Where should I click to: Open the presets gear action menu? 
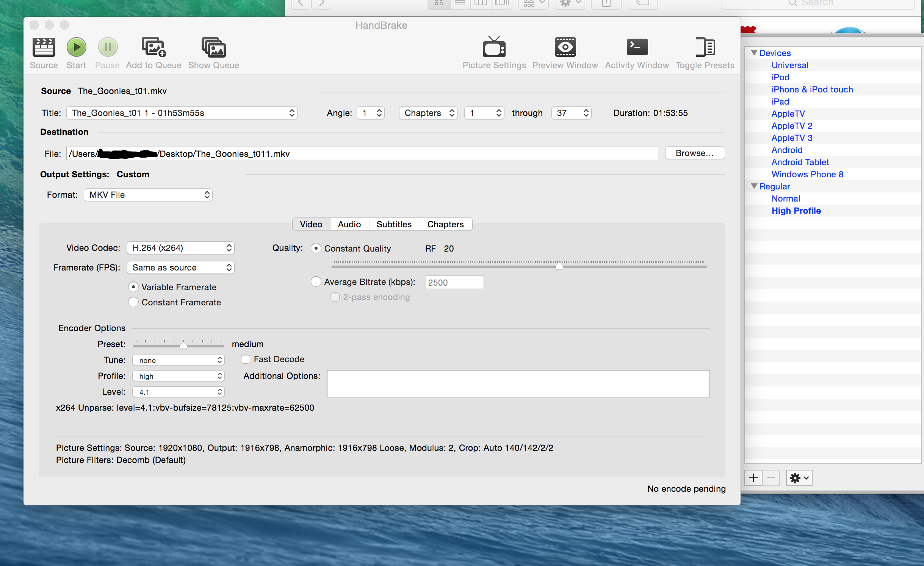[x=799, y=478]
